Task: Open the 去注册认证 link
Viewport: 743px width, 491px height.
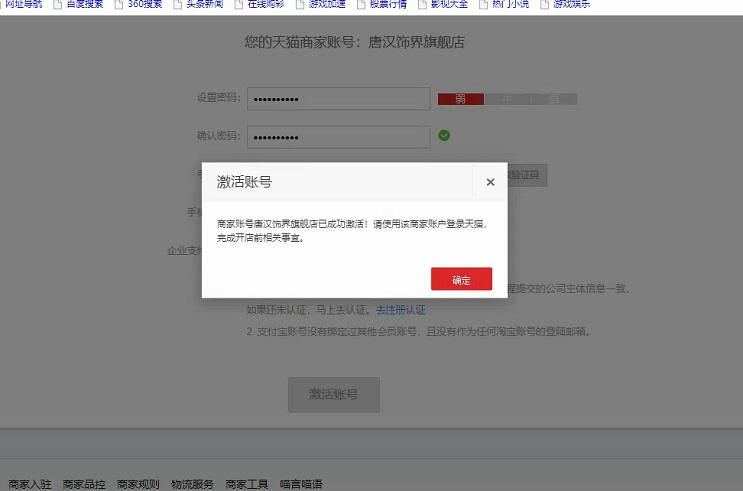Action: [x=401, y=310]
